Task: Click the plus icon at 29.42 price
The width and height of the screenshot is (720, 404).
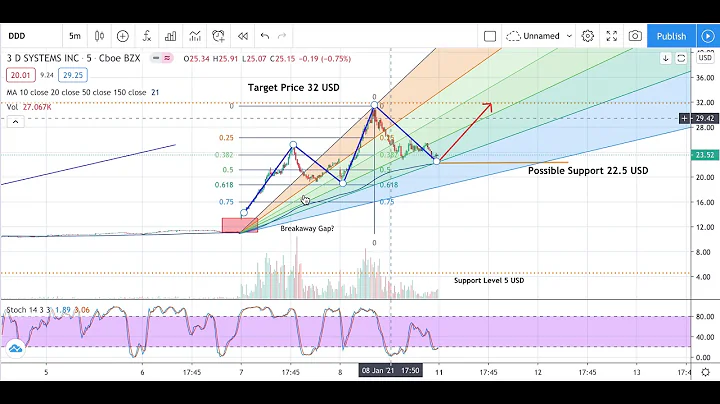Action: (684, 118)
